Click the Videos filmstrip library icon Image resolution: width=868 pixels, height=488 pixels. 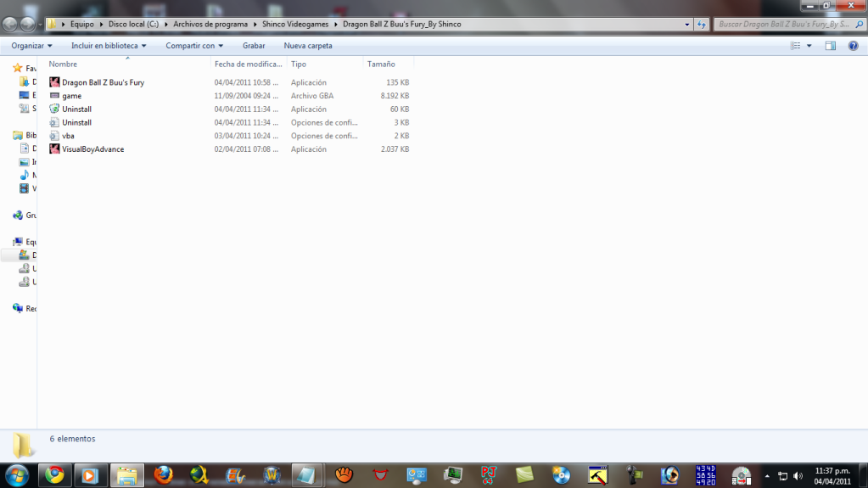pos(24,188)
